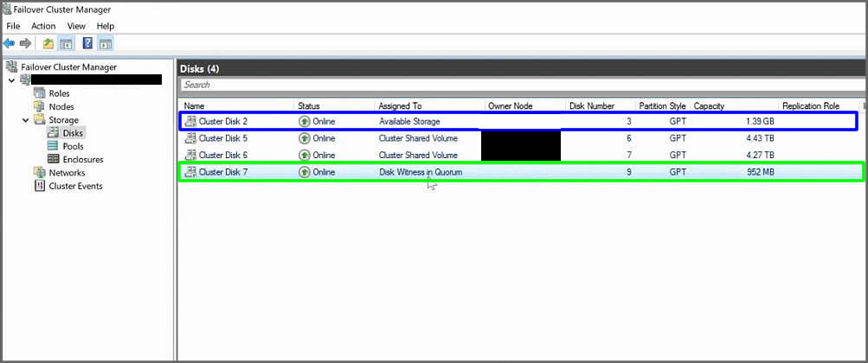Click the 4.27 TB capacity value
The height and width of the screenshot is (363, 868).
[x=760, y=156]
